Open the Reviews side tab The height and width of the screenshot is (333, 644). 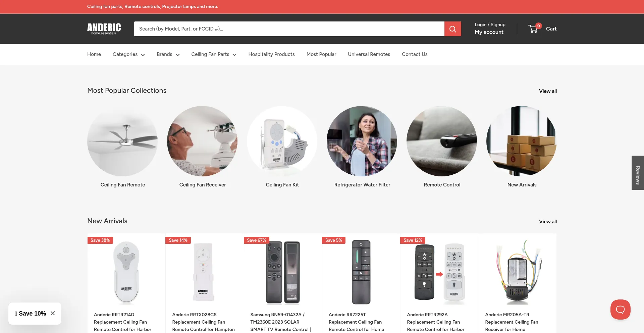(x=638, y=173)
